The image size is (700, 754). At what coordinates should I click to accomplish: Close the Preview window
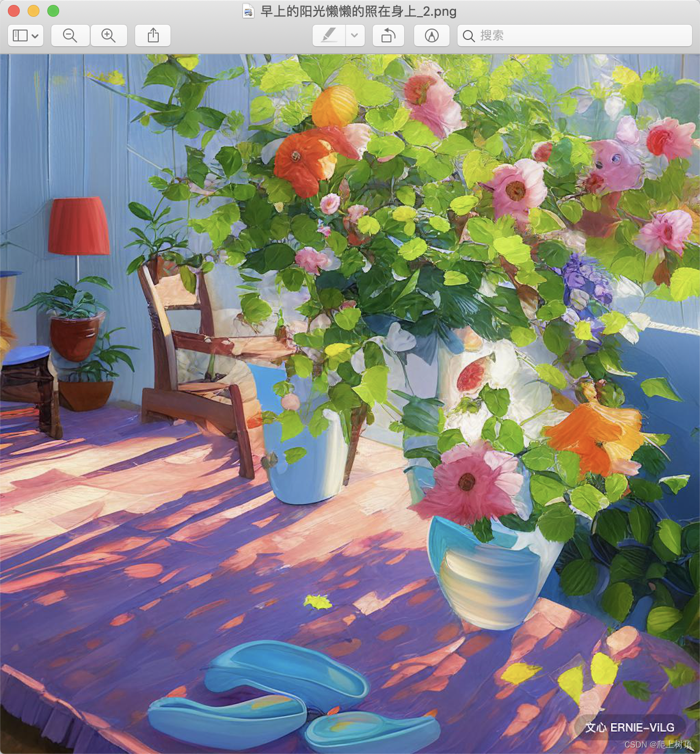tap(14, 10)
